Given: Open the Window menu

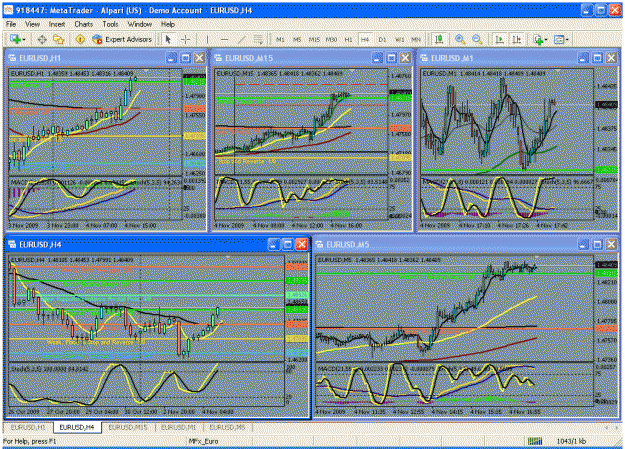Looking at the screenshot, I should pyautogui.click(x=140, y=24).
